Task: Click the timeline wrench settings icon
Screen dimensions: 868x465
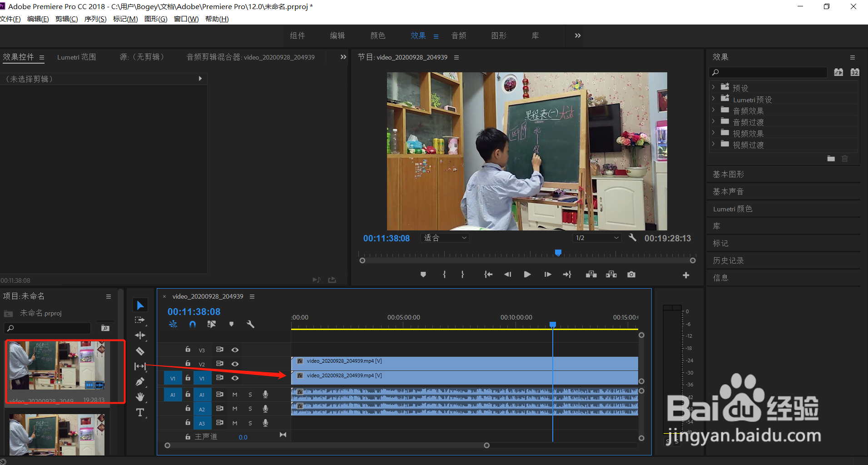Action: (x=250, y=324)
